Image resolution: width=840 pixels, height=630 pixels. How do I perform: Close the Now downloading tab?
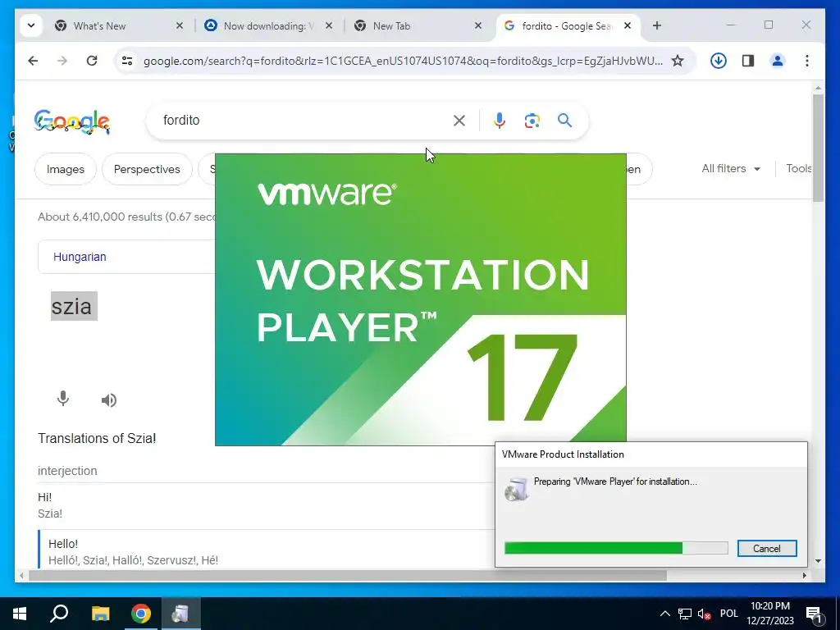tap(329, 25)
